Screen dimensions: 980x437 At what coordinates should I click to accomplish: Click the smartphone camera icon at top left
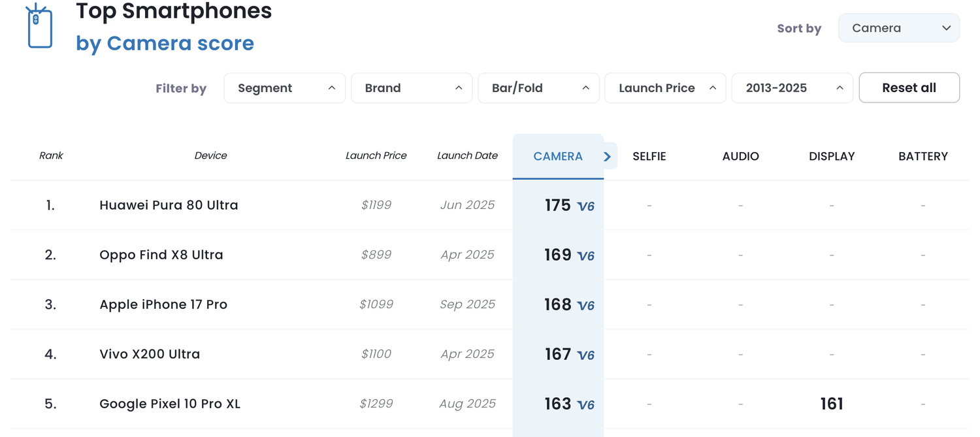39,26
